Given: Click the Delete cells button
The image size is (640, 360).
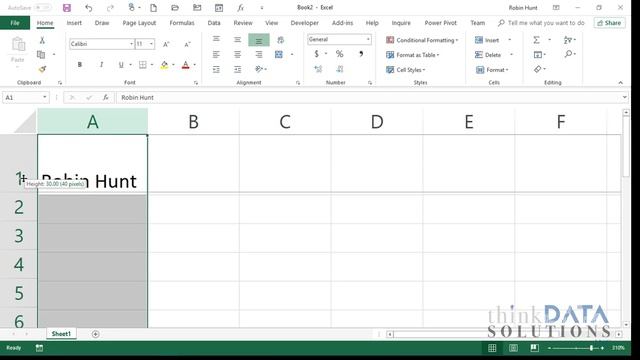Looking at the screenshot, I should (488, 55).
